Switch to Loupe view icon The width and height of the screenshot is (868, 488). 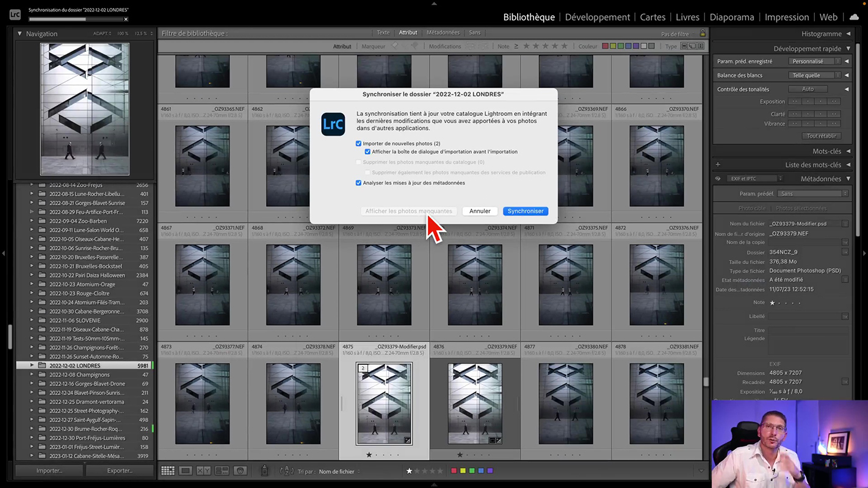click(186, 470)
